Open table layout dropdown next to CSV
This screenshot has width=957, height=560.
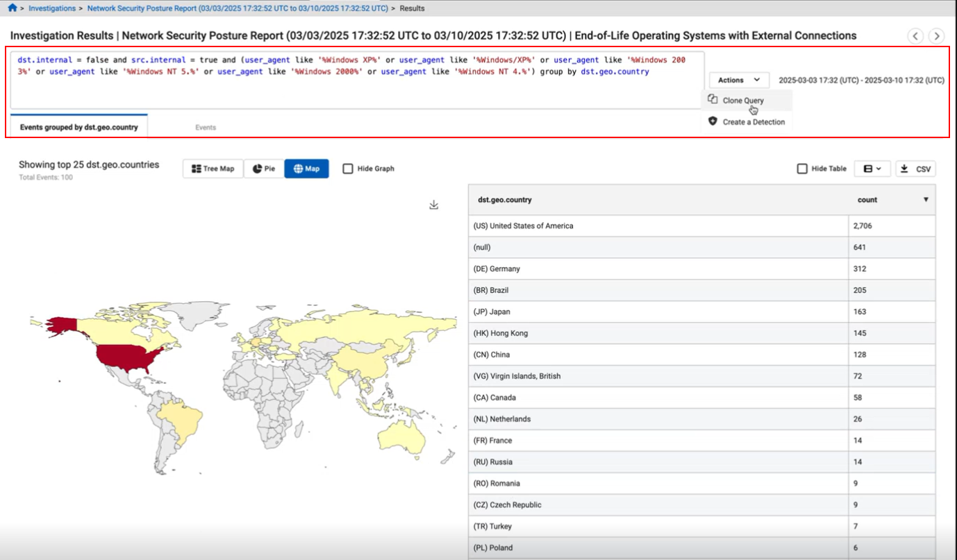tap(872, 169)
